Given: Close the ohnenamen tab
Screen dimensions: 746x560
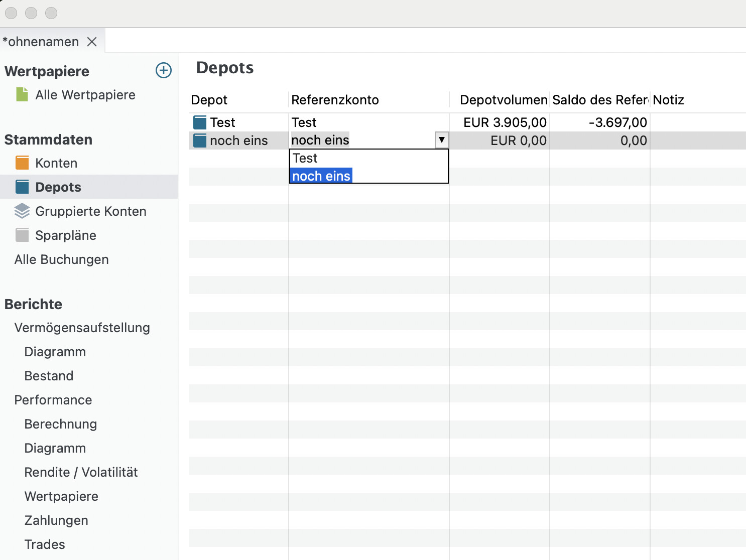Looking at the screenshot, I should pos(92,42).
